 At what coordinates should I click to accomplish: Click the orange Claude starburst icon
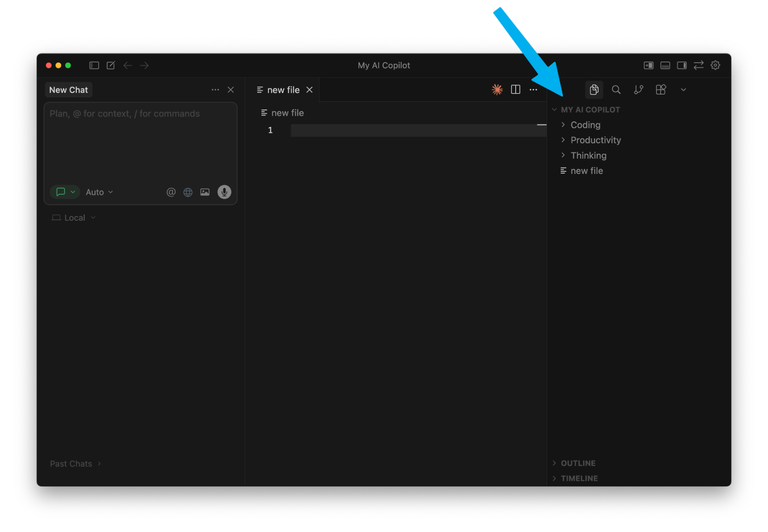(x=497, y=89)
